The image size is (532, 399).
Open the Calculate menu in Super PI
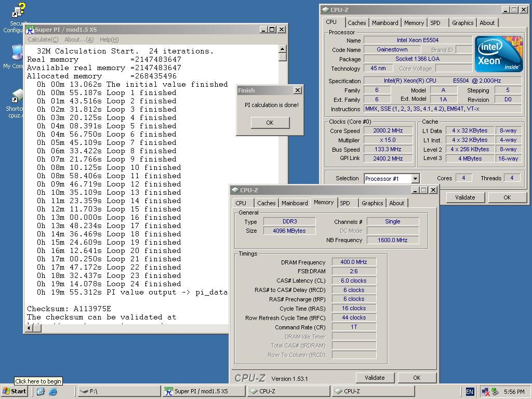[43, 39]
